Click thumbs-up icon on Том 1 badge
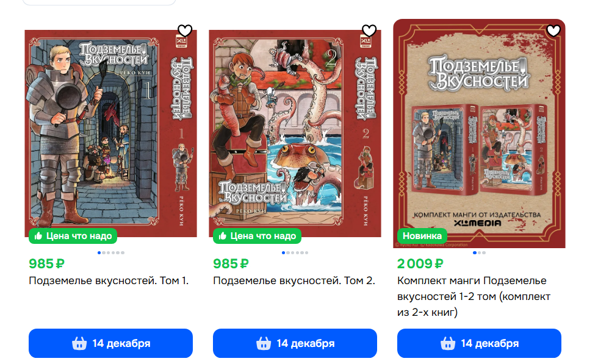This screenshot has width=598, height=364. [x=38, y=236]
